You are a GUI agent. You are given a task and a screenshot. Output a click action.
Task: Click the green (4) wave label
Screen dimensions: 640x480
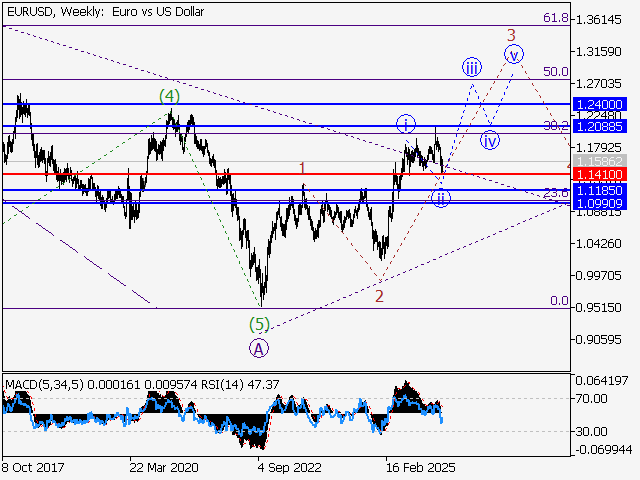tap(170, 96)
